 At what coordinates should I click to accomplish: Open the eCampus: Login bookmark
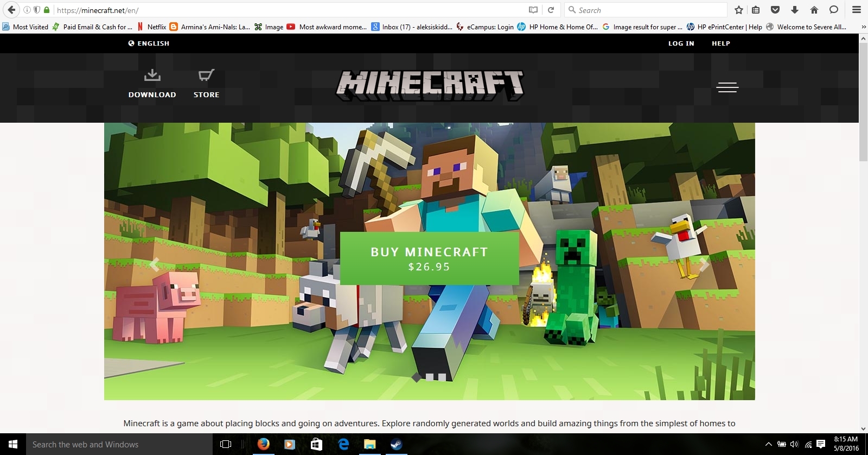point(485,27)
